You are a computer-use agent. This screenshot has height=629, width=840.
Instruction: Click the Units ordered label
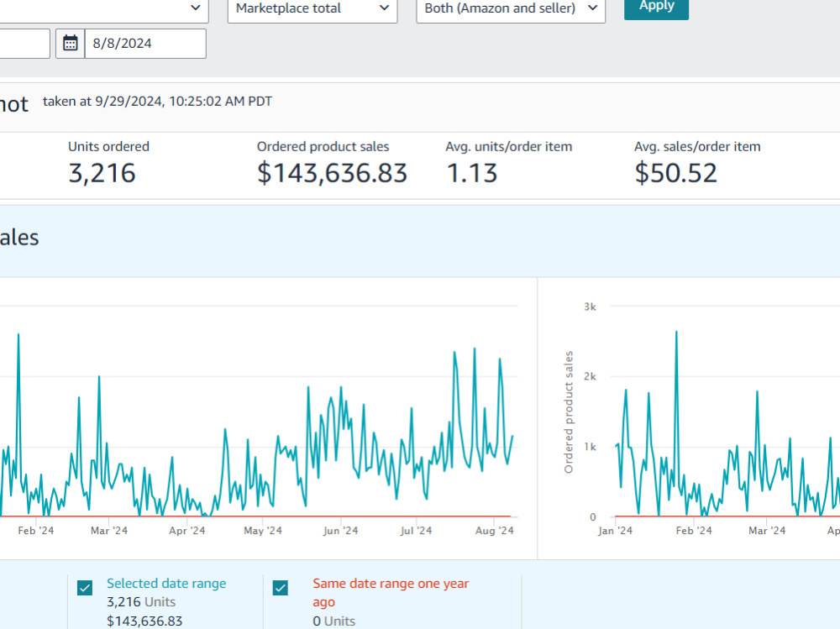pos(108,147)
